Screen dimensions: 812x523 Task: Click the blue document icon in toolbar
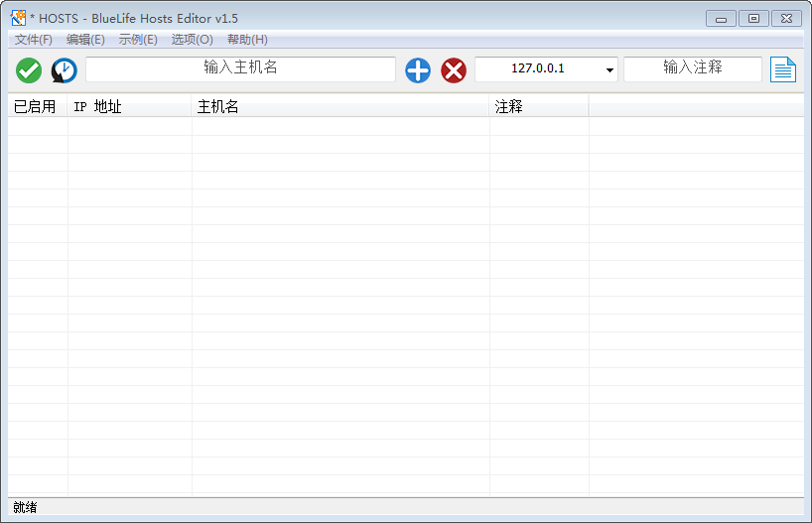coord(783,69)
